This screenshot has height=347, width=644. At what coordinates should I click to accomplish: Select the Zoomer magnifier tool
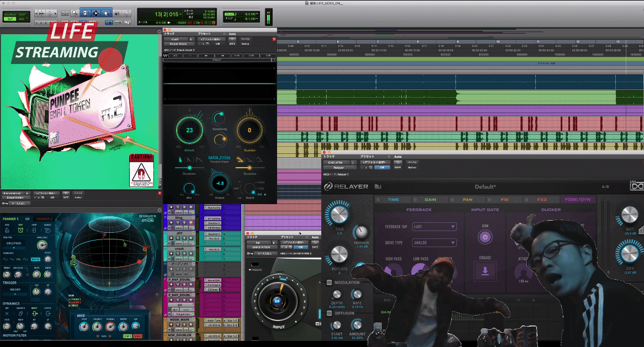[x=74, y=13]
